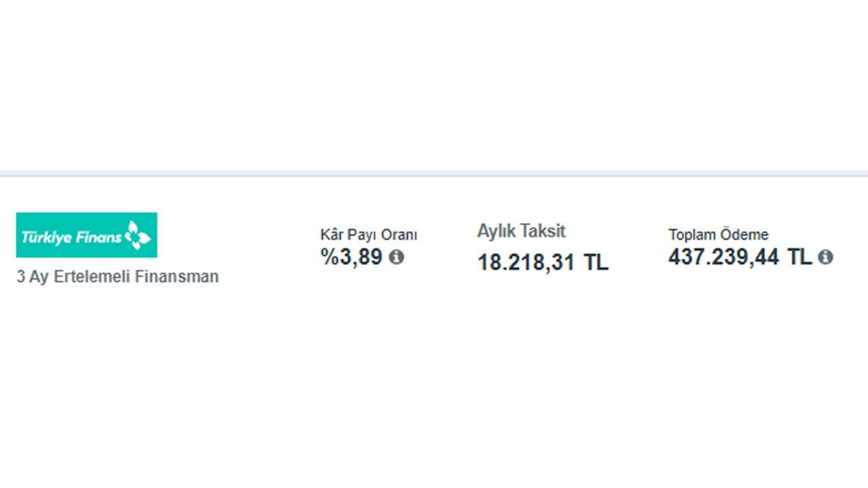868x488 pixels.
Task: Click the TL unit after 18.218,31
Action: point(596,262)
